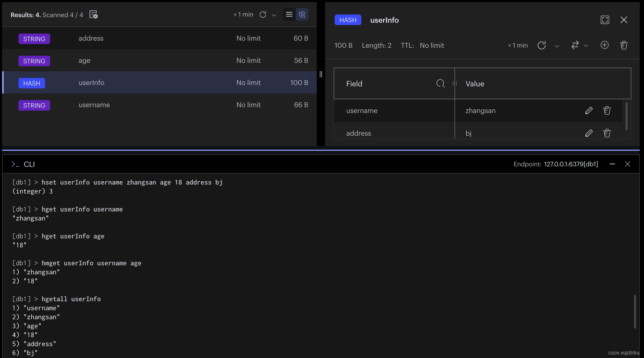Open the scan filter settings icon
Screen dimensions: 644x358
(x=93, y=15)
